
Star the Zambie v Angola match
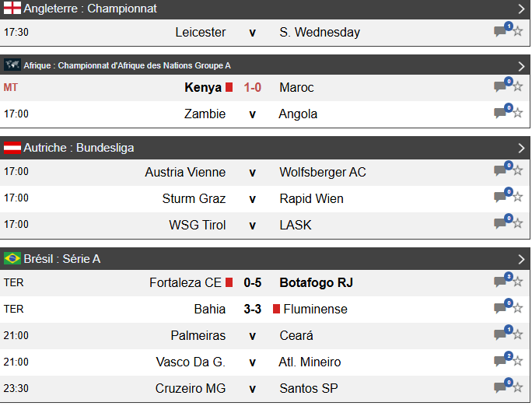click(x=517, y=114)
